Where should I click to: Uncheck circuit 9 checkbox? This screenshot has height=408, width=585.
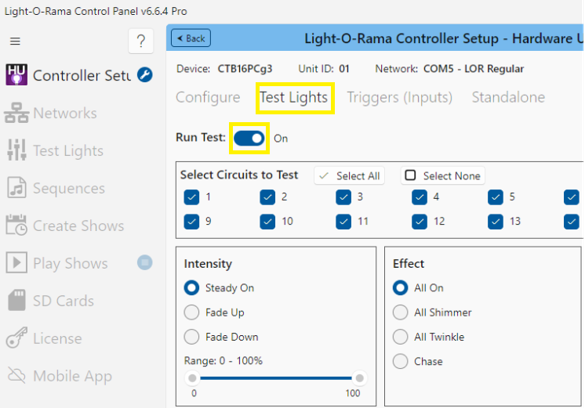pos(191,222)
